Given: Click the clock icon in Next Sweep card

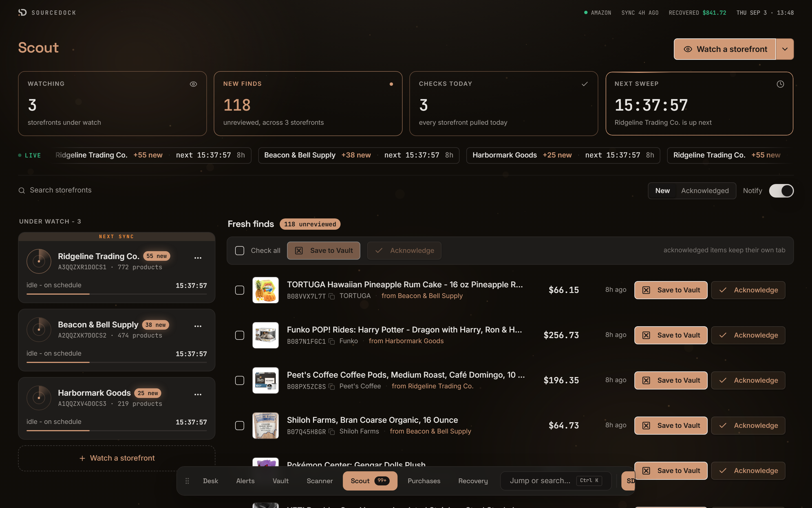Looking at the screenshot, I should click(780, 84).
